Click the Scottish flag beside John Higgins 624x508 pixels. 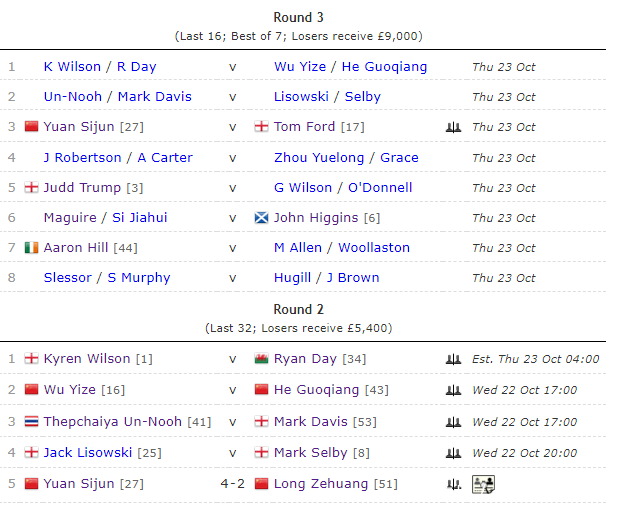pos(262,218)
